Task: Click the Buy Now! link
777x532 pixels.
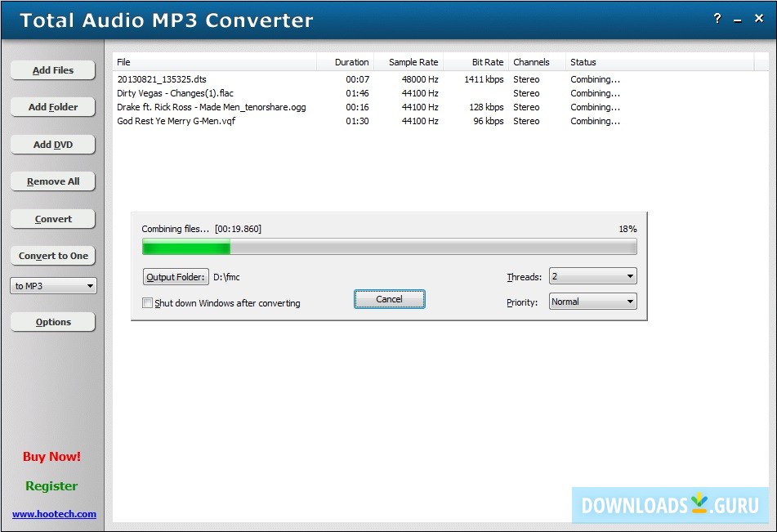Action: [x=51, y=456]
